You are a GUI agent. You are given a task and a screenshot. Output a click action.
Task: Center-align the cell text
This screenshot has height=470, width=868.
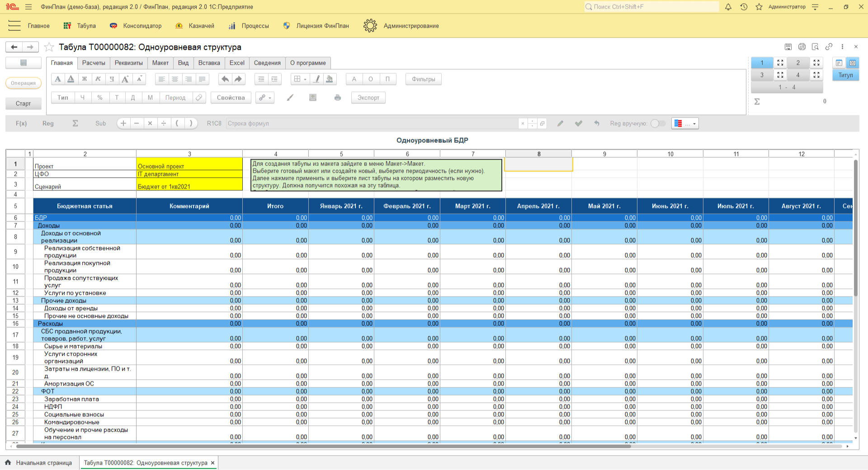(x=175, y=79)
